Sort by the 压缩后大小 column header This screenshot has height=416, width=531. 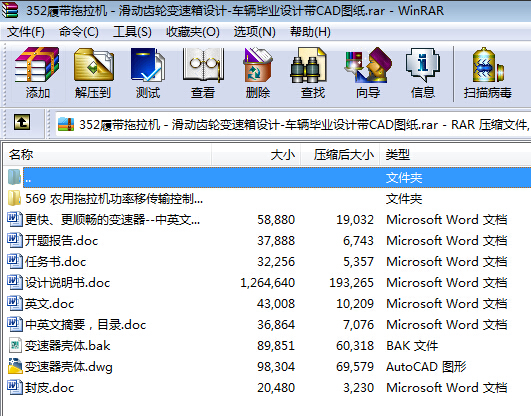[x=340, y=155]
